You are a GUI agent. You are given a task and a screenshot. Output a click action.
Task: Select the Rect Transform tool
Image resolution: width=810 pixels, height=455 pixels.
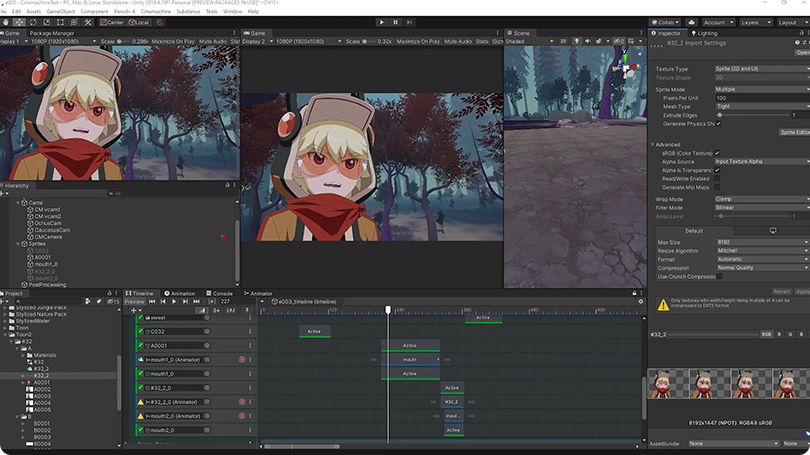[x=60, y=22]
